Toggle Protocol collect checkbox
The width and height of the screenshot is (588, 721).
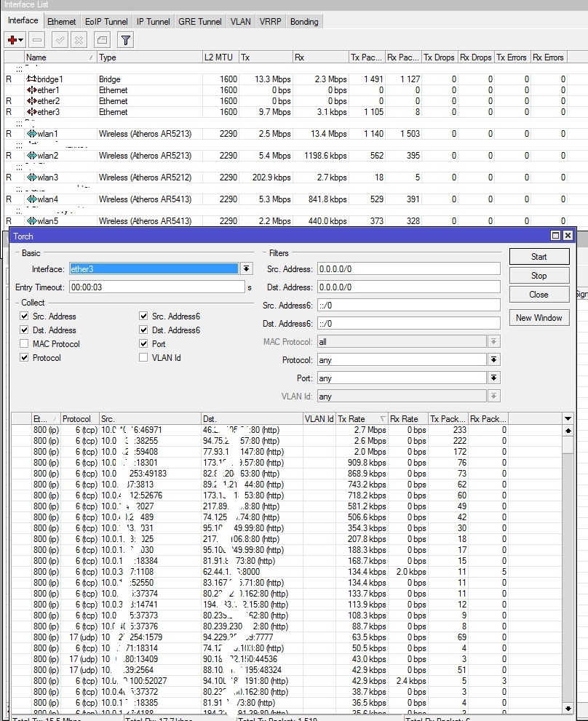(25, 357)
